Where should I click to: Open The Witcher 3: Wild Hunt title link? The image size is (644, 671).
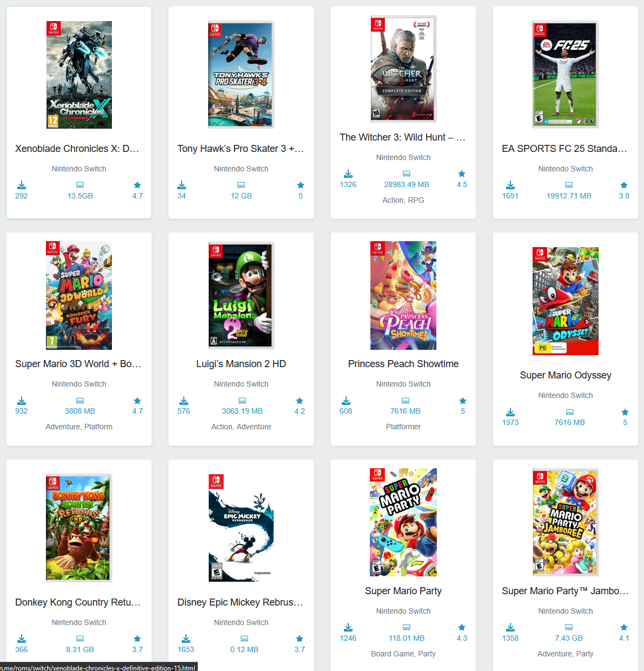tap(402, 137)
